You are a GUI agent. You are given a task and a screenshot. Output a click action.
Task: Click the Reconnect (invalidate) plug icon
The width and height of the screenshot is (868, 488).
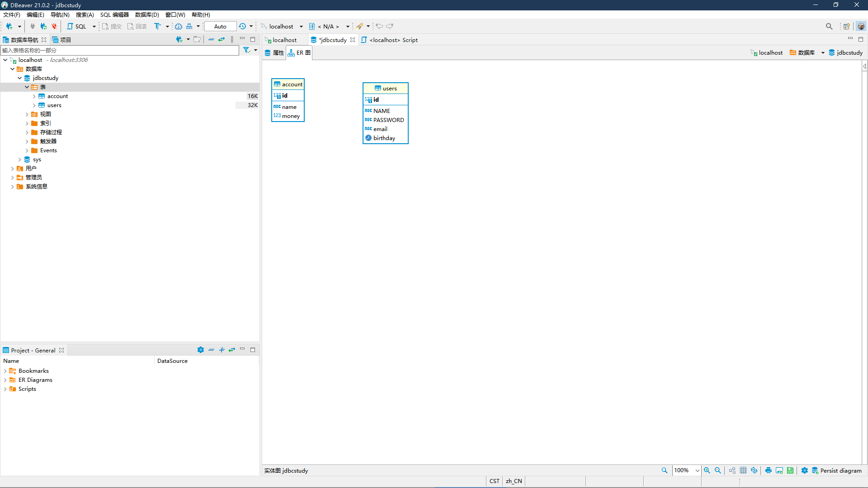point(43,26)
